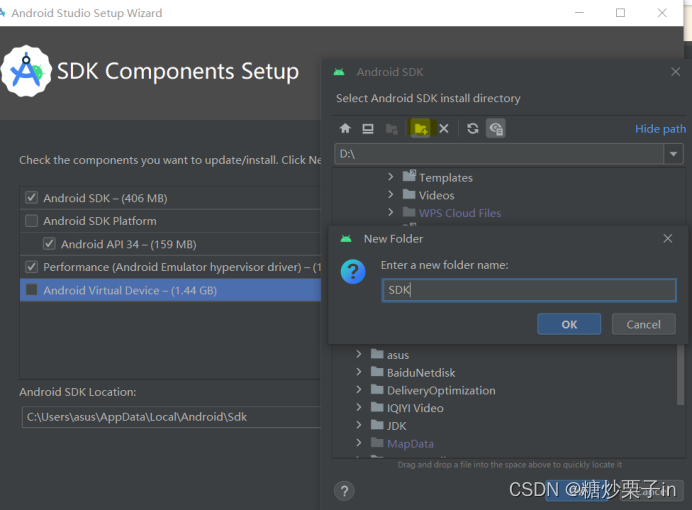
Task: Select the Templates folder row
Action: coord(446,178)
